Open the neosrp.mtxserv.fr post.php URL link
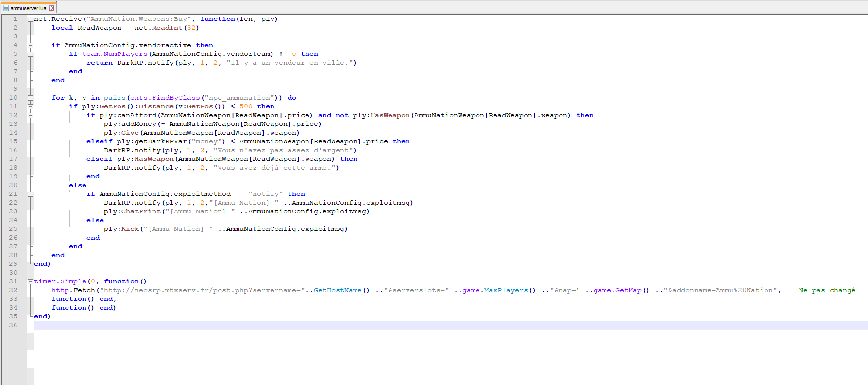This screenshot has height=385, width=868. tap(202, 290)
